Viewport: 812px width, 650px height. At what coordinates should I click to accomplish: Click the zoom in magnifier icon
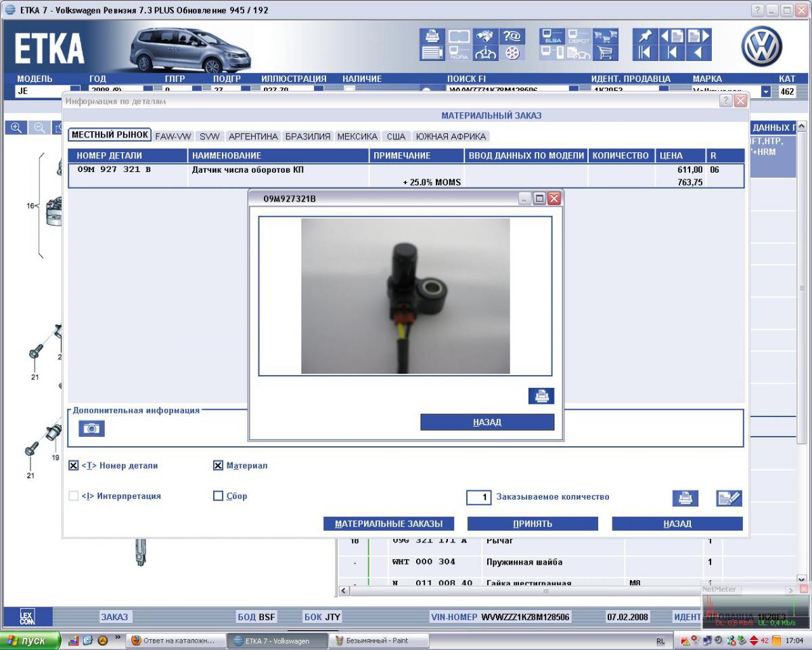(x=17, y=127)
